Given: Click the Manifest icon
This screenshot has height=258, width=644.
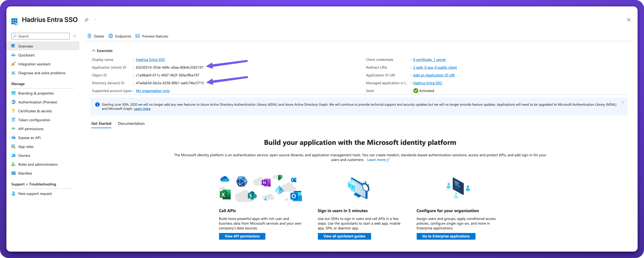Looking at the screenshot, I should pos(13,173).
